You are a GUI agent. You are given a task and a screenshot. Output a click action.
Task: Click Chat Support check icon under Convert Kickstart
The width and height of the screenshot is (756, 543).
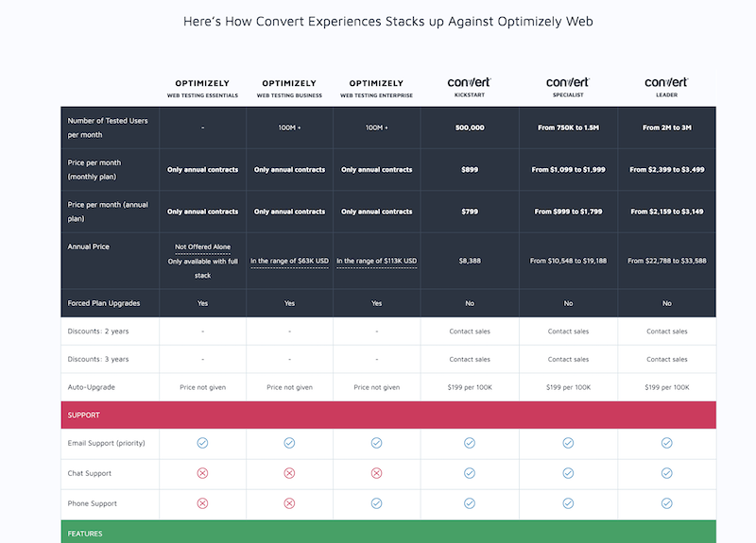coord(470,473)
